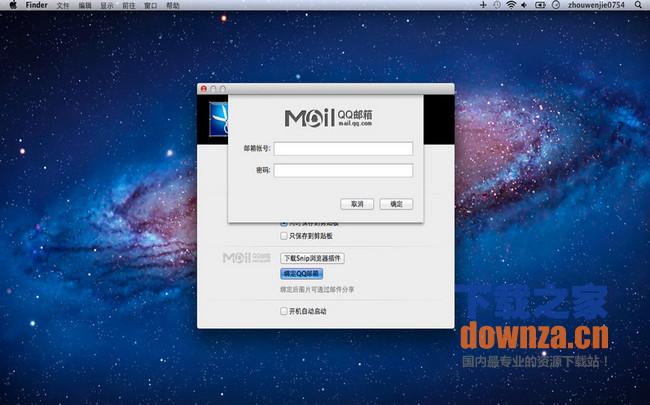The height and width of the screenshot is (405, 650).
Task: Click the 密码 password field
Action: tap(343, 170)
